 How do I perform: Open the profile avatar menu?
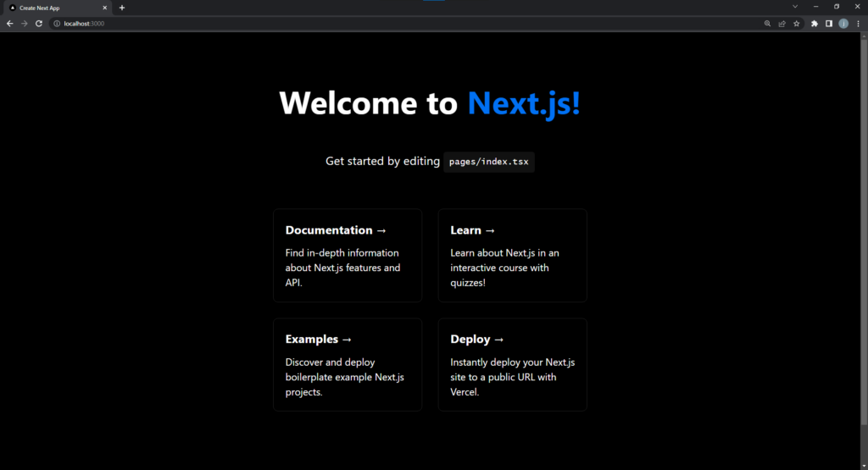tap(843, 24)
